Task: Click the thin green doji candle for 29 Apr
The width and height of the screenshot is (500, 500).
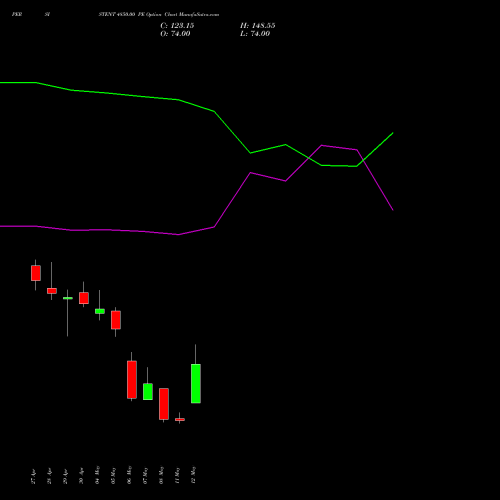Action: tap(68, 298)
